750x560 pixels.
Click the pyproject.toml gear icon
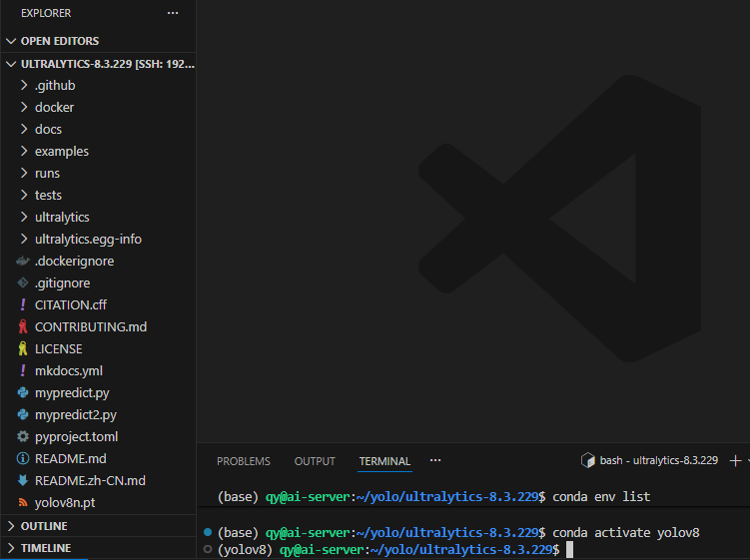23,436
